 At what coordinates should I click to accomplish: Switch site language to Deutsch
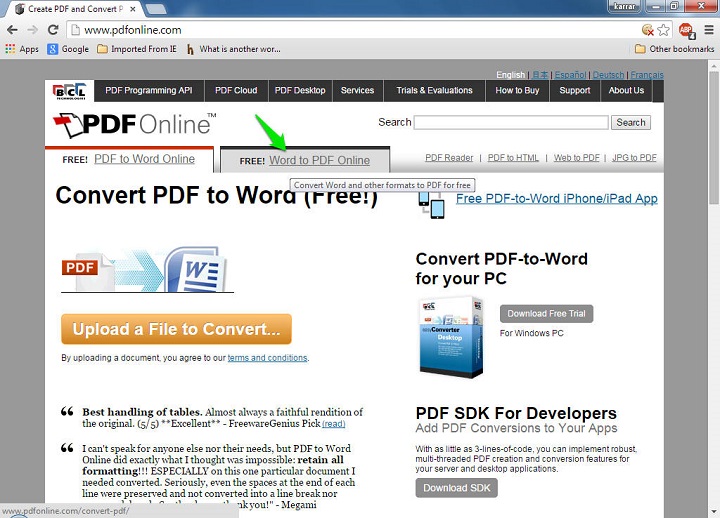[608, 74]
